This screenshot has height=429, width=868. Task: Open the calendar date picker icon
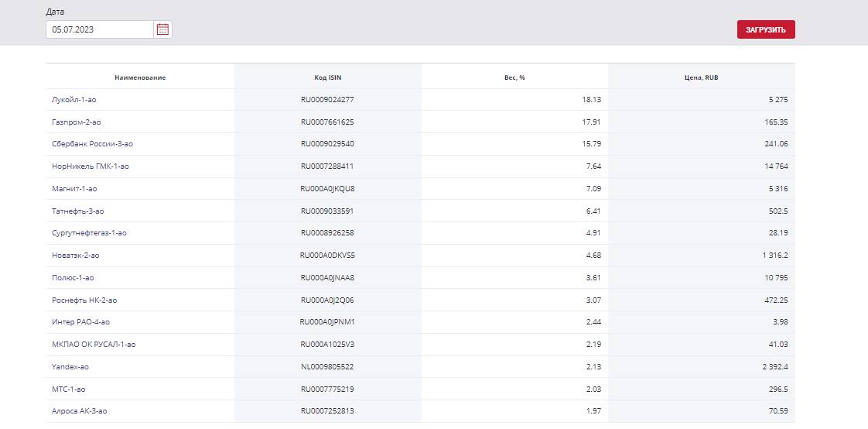[162, 29]
